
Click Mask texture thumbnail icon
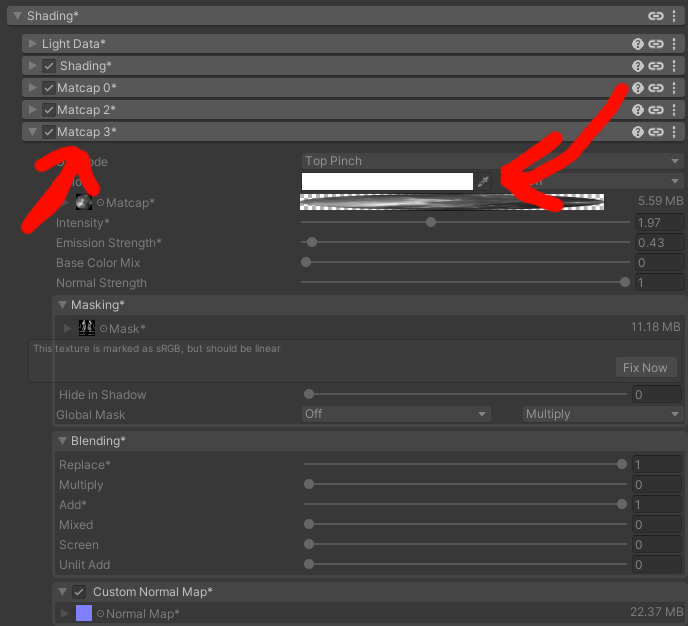[x=87, y=328]
